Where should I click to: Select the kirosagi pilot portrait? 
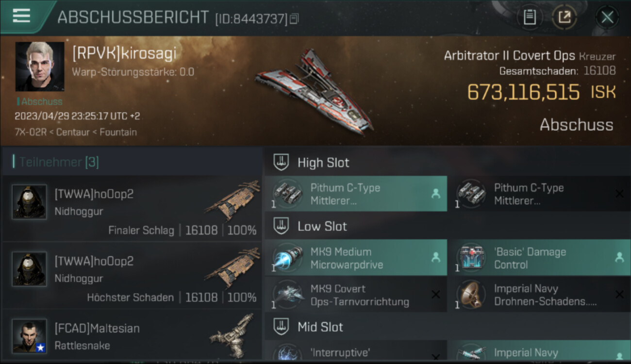click(x=40, y=66)
